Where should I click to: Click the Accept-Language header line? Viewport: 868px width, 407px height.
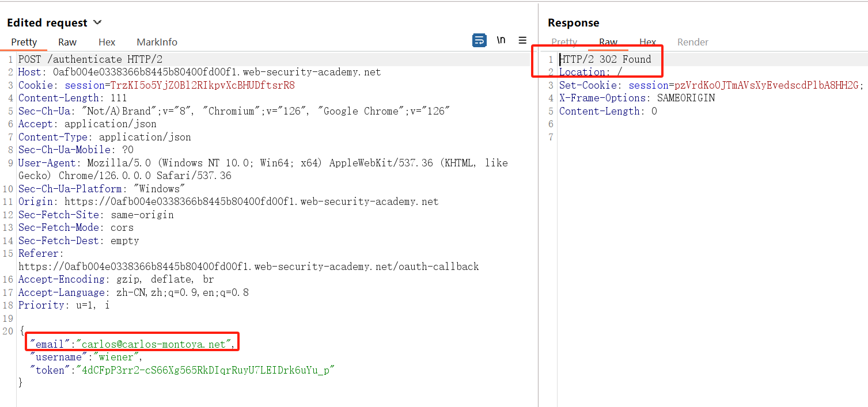(x=133, y=292)
